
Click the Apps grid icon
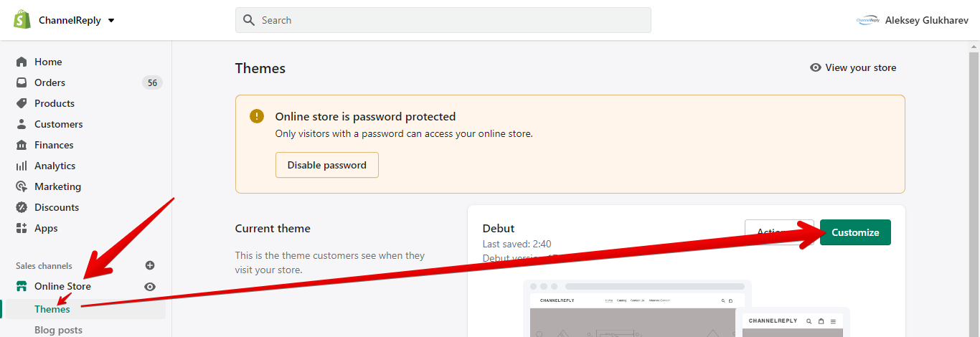22,228
